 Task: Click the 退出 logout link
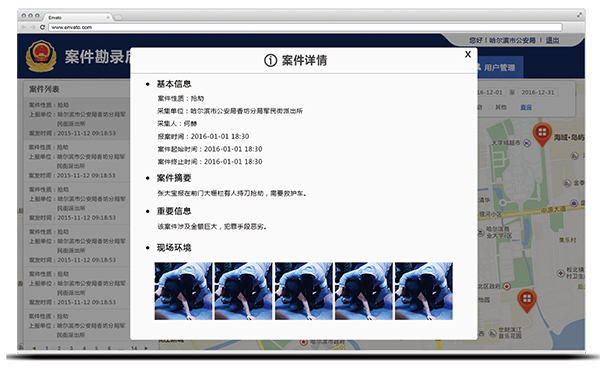click(x=552, y=40)
